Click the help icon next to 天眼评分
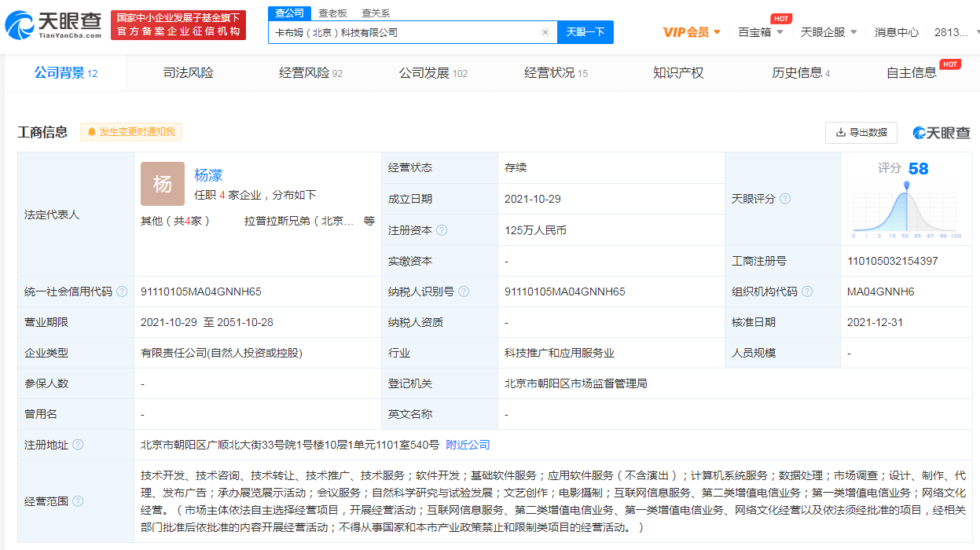The image size is (980, 550). tap(785, 199)
